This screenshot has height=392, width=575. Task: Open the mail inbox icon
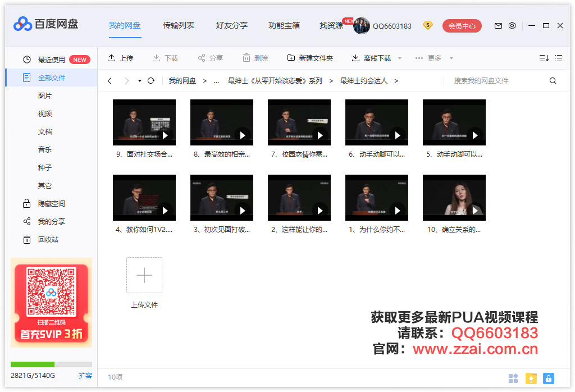coord(498,26)
